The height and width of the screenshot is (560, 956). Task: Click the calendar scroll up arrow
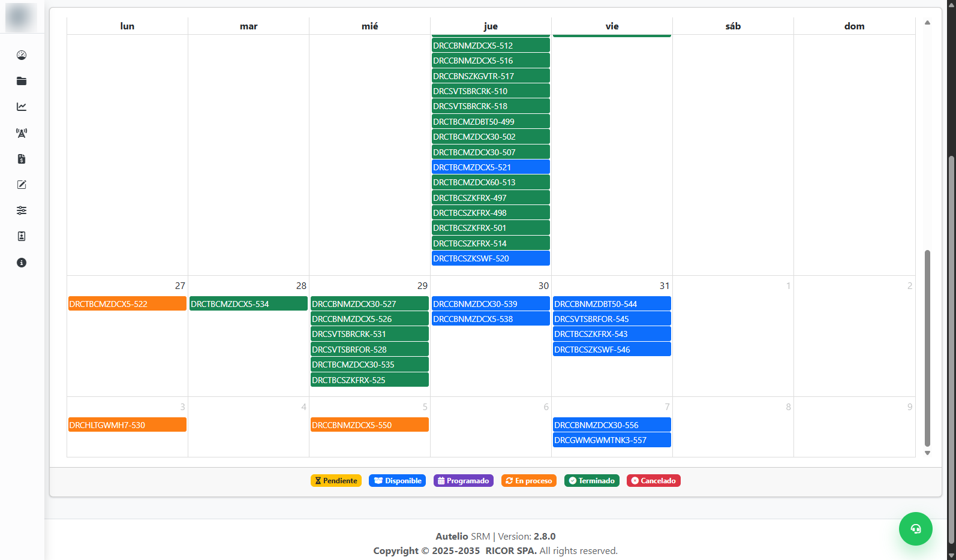[x=927, y=23]
